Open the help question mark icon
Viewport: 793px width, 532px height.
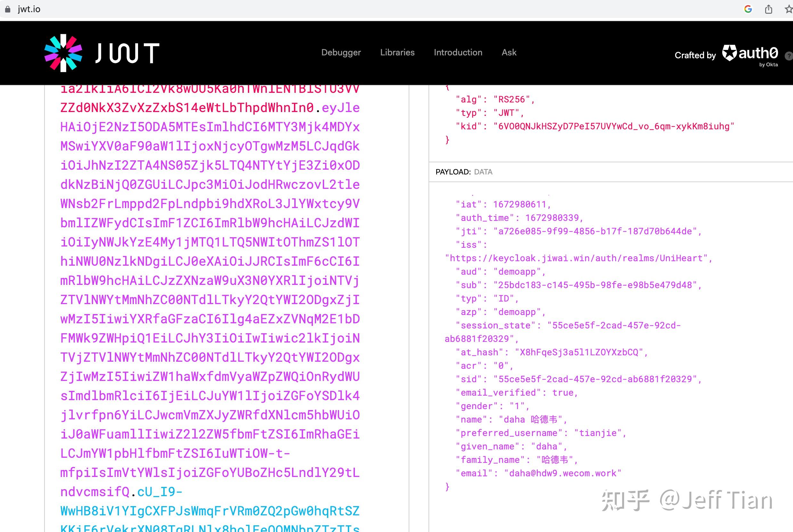tap(789, 56)
